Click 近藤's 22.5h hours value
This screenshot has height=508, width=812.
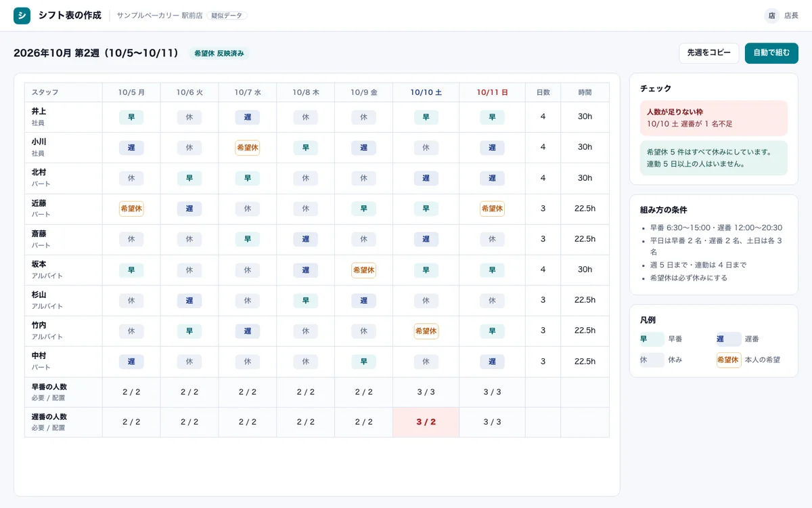(x=585, y=209)
